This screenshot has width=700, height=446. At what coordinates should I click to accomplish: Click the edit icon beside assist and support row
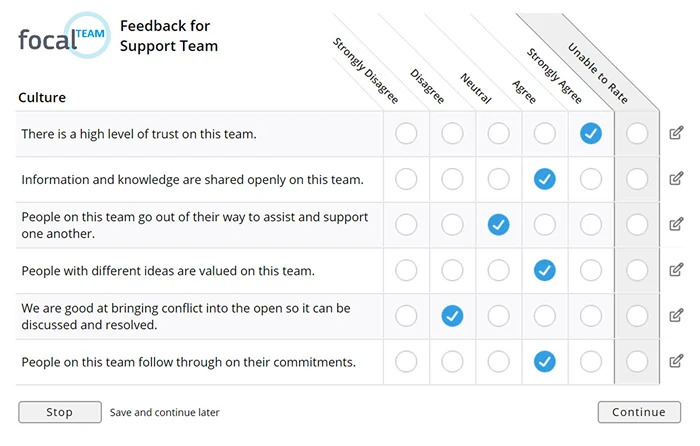677,225
